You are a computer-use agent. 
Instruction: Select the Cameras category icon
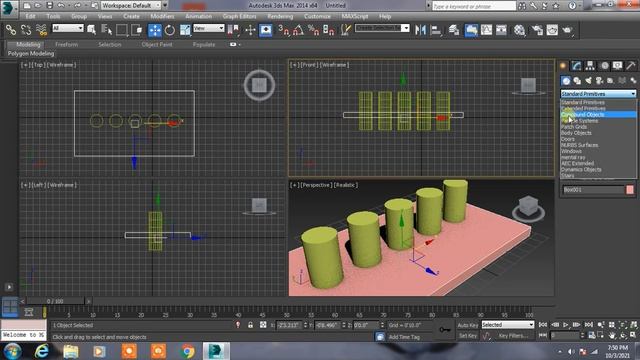[599, 81]
